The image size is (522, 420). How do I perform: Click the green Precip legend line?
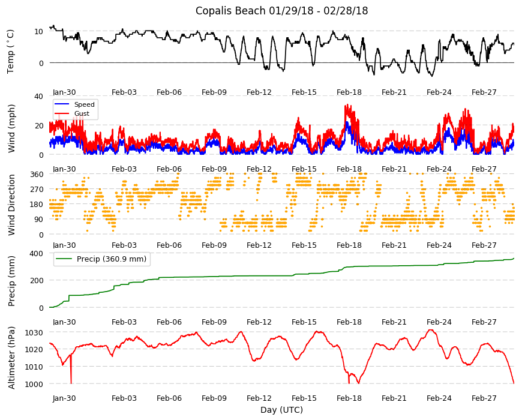(64, 259)
